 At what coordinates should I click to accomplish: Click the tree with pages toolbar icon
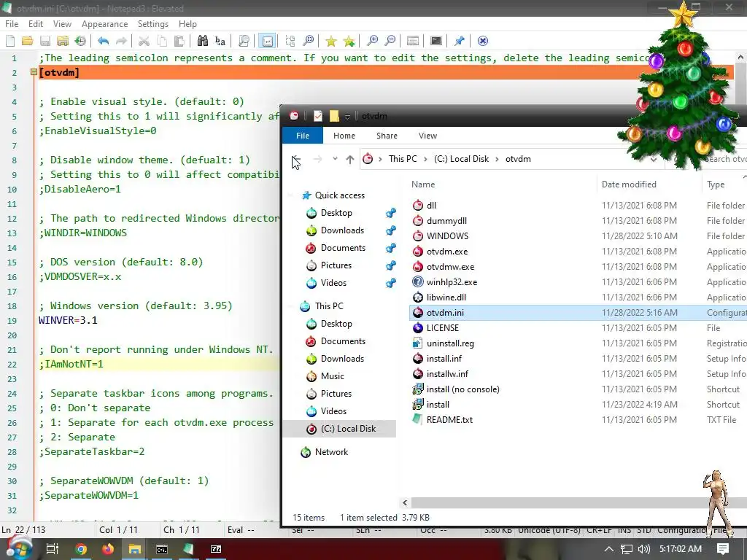coord(290,41)
